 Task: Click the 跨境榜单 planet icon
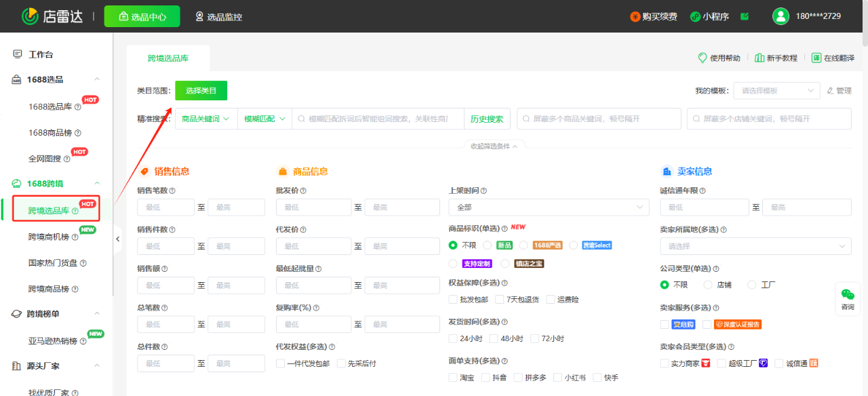(x=17, y=314)
